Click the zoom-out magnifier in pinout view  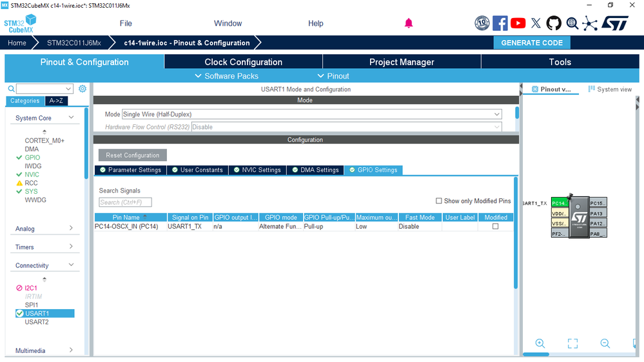point(605,343)
